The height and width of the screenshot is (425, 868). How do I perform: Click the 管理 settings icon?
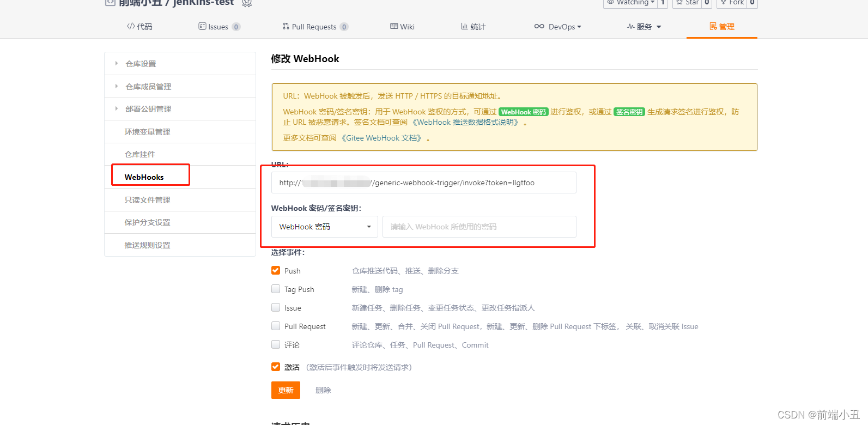[x=713, y=26]
